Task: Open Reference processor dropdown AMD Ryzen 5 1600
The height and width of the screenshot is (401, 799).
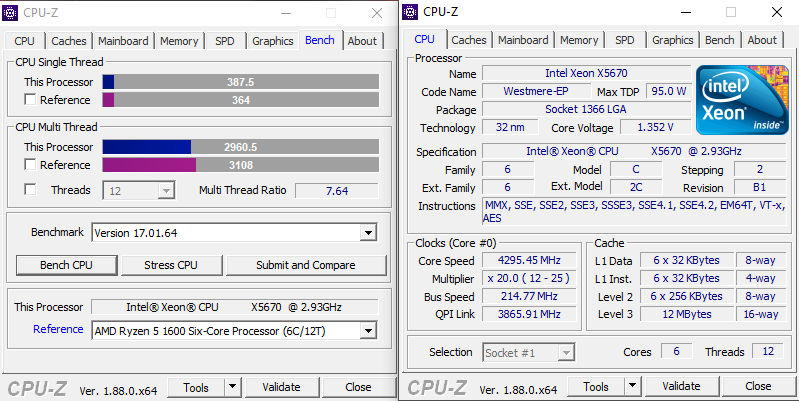Action: pos(367,331)
